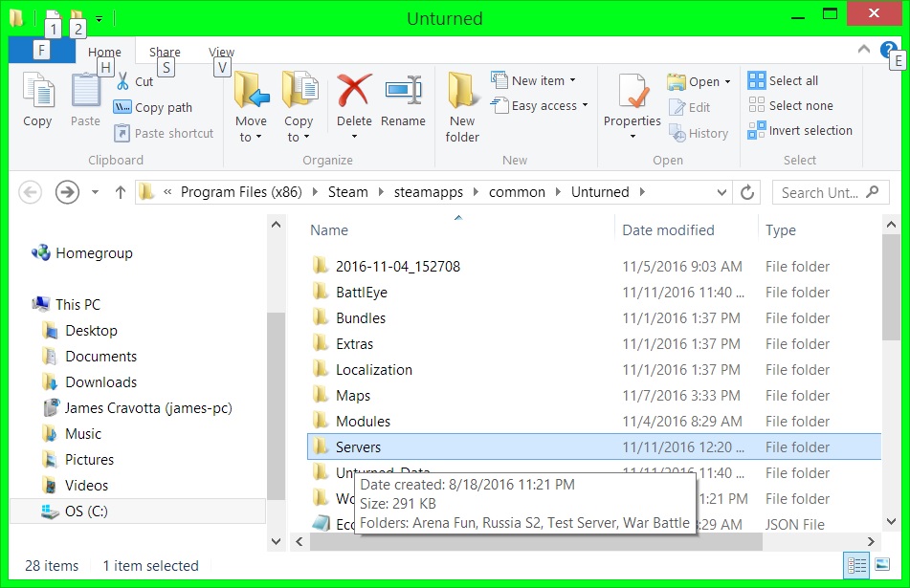Select the BattlEye folder
The image size is (910, 588).
[x=593, y=293]
